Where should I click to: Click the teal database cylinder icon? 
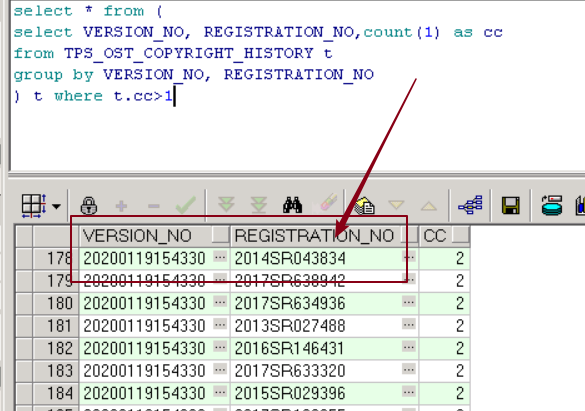click(x=552, y=206)
